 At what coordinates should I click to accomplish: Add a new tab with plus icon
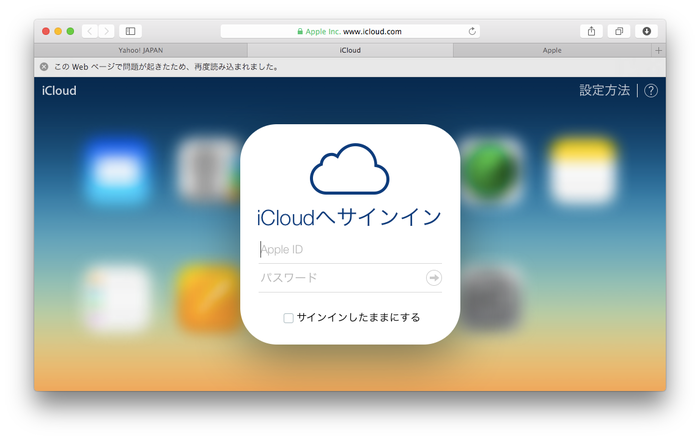coord(658,50)
